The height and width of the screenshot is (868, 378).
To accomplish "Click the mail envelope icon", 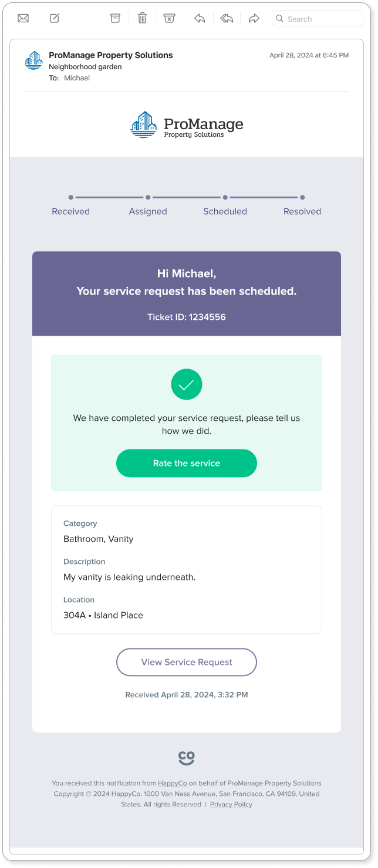I will [x=23, y=18].
